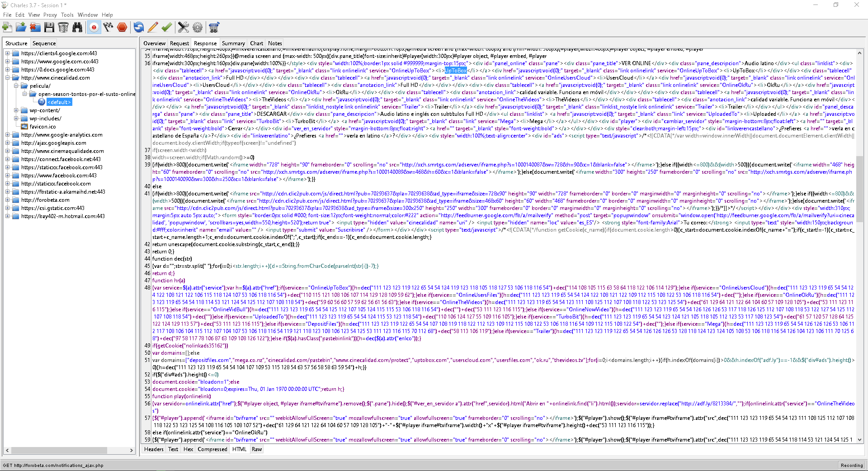This screenshot has width=868, height=471.
Task: Open the Proxy menu
Action: 50,15
